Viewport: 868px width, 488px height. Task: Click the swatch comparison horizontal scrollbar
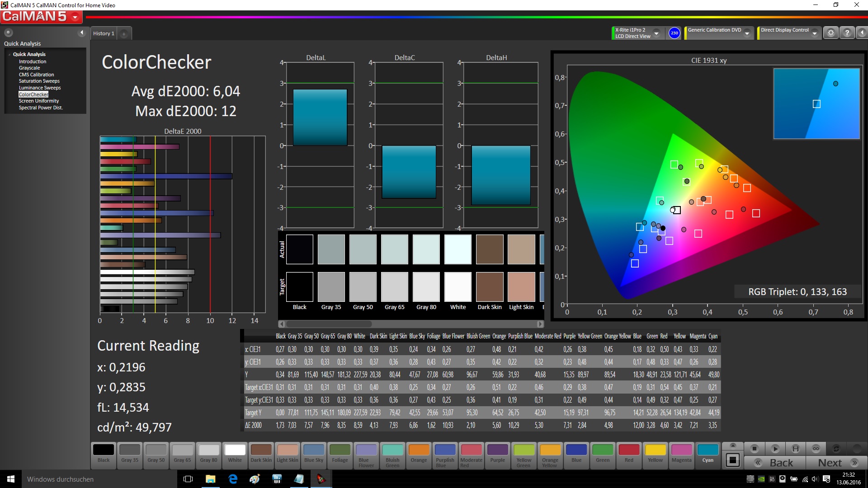[x=329, y=324]
